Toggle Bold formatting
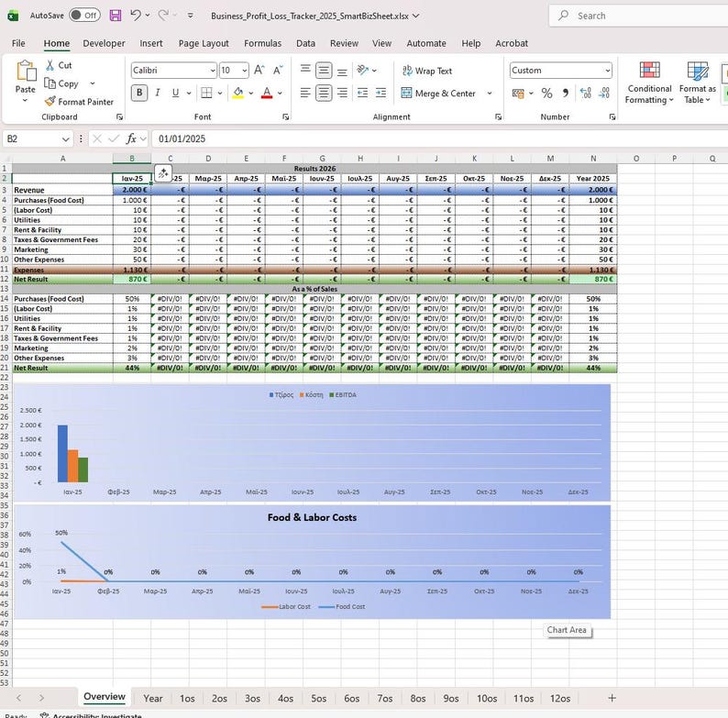 tap(139, 93)
